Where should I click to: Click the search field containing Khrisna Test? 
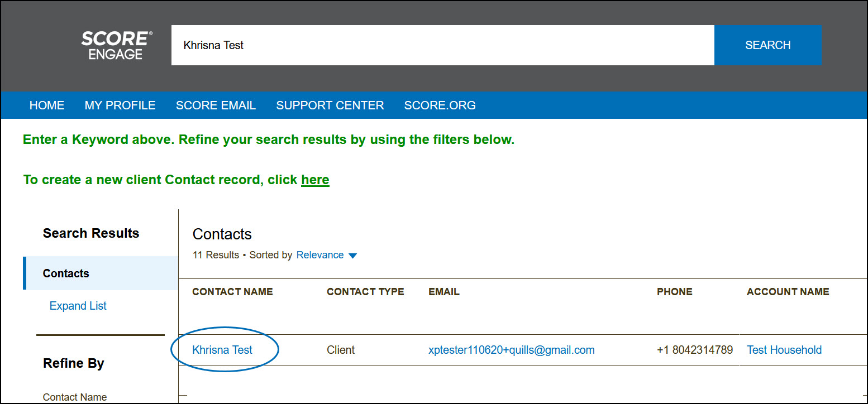[441, 45]
